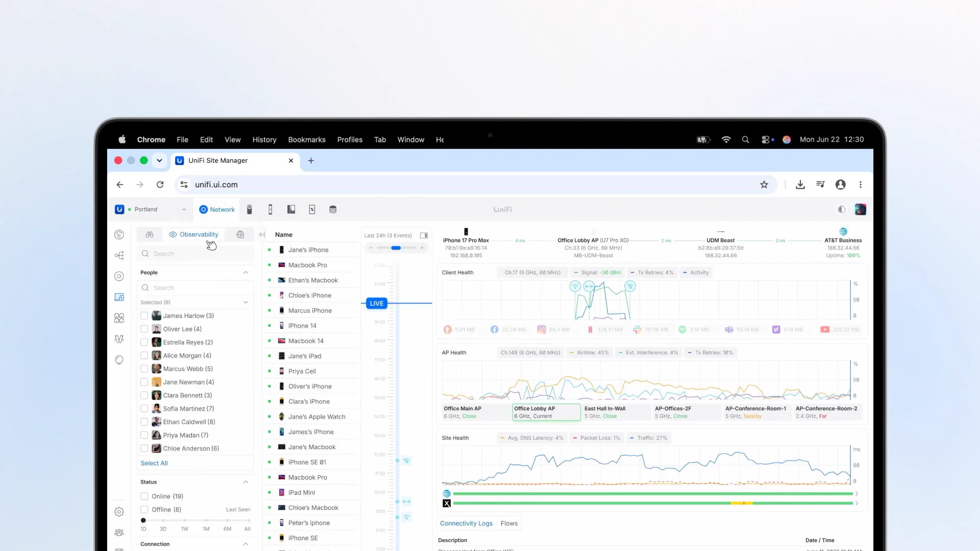This screenshot has width=980, height=551.
Task: Open the Bookmarks menu in menu bar
Action: (x=307, y=140)
